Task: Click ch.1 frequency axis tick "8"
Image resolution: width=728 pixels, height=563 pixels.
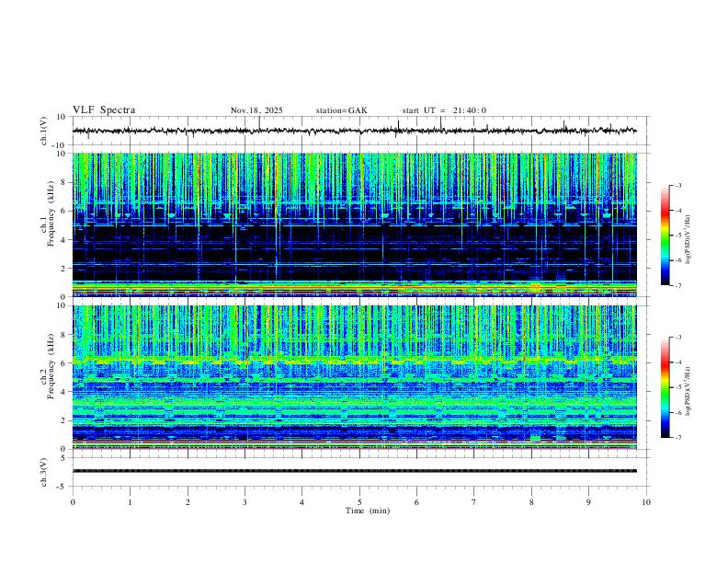Action: tap(63, 182)
